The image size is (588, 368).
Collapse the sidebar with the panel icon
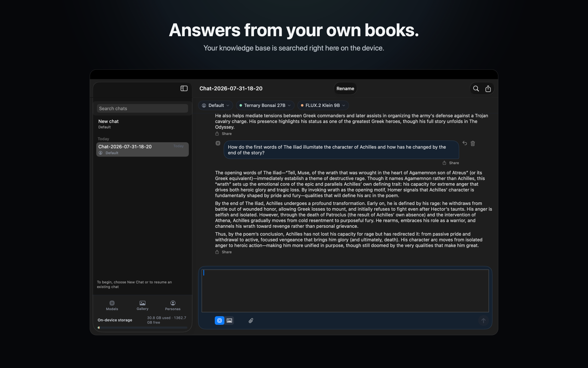point(184,88)
